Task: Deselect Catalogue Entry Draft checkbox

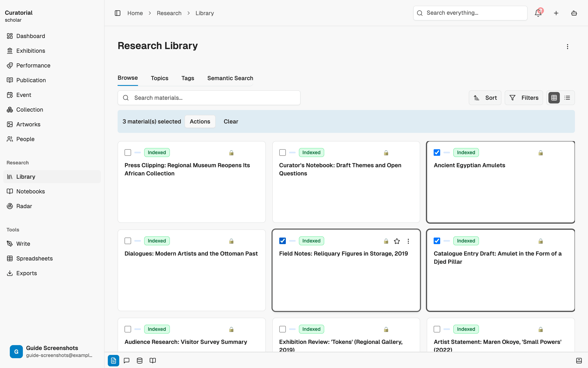Action: click(437, 241)
